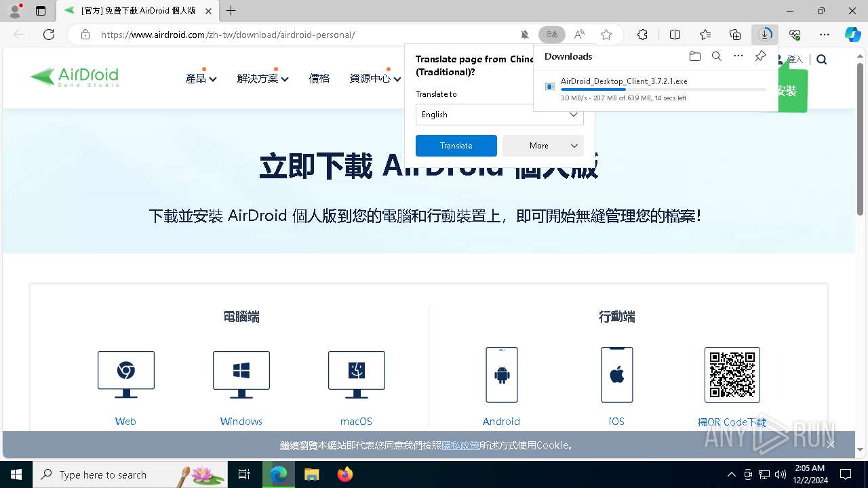
Task: Toggle the translate icon in the address bar
Action: 552,35
